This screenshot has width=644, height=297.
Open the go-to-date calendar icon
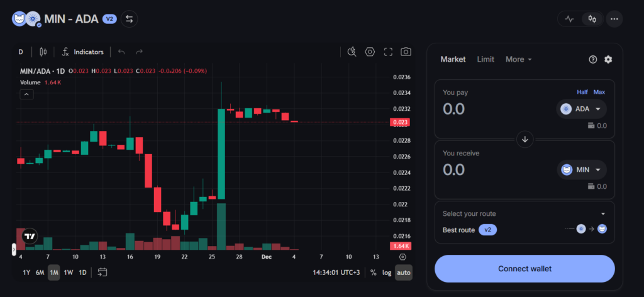click(x=103, y=272)
